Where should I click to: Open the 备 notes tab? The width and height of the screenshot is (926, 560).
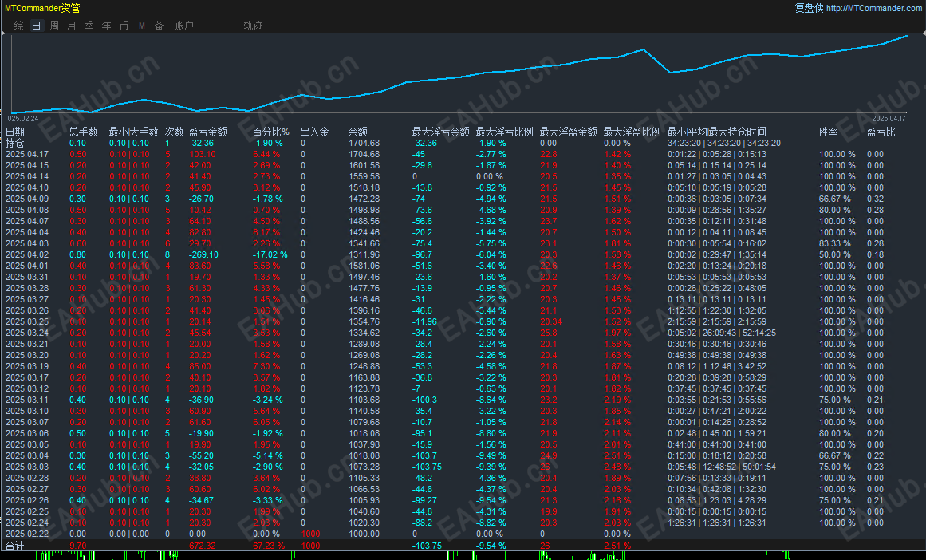point(159,26)
